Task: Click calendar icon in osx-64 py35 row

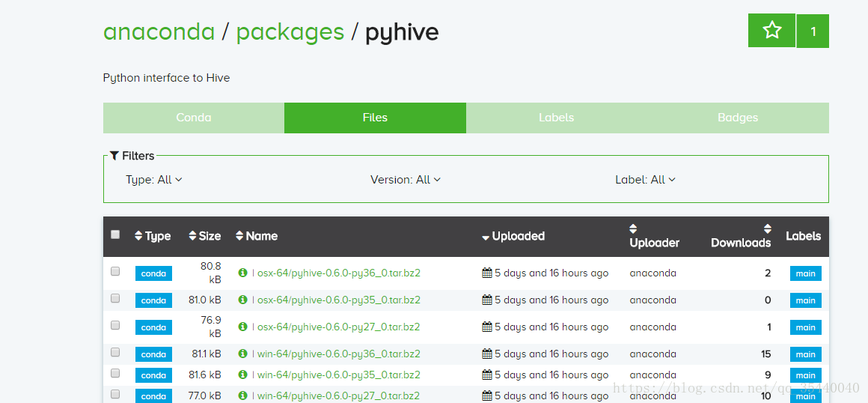Action: pyautogui.click(x=487, y=300)
